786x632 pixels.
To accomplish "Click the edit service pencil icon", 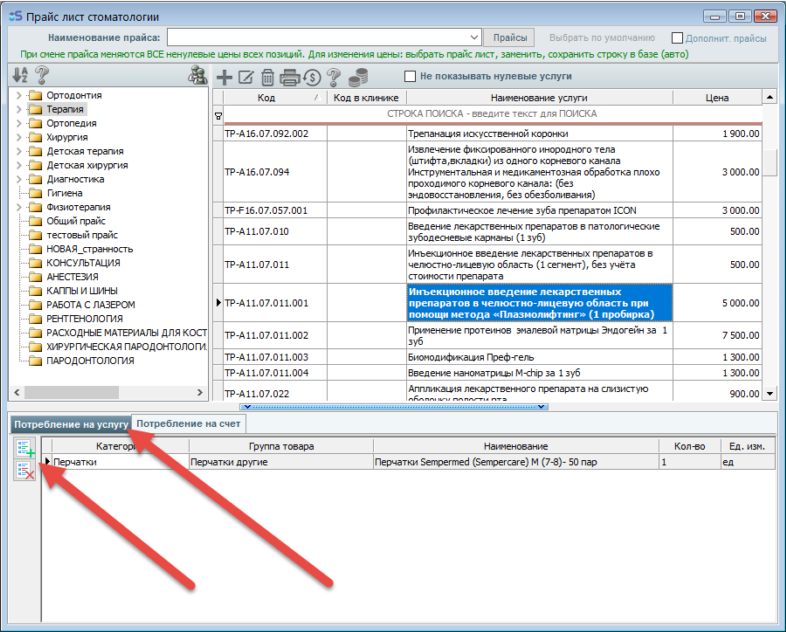I will tap(246, 77).
